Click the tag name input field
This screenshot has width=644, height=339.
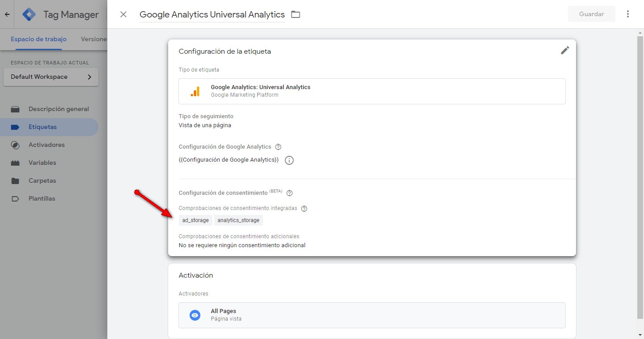tap(212, 14)
